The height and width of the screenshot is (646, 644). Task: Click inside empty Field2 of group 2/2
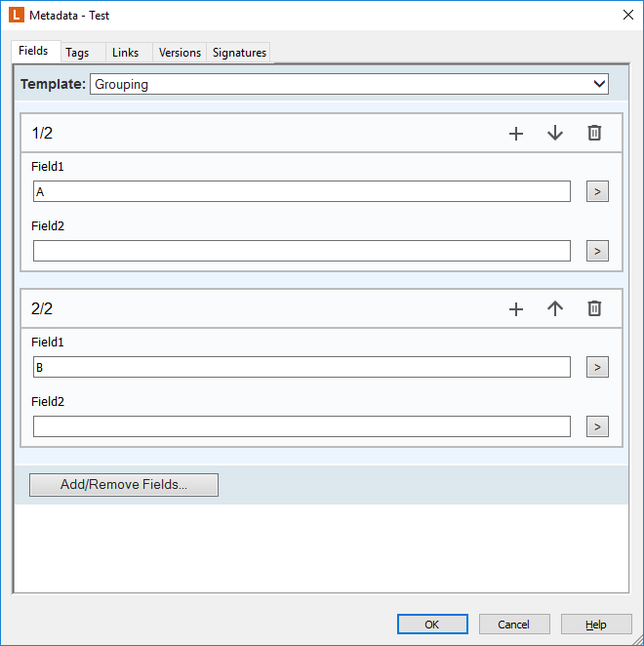pyautogui.click(x=302, y=426)
